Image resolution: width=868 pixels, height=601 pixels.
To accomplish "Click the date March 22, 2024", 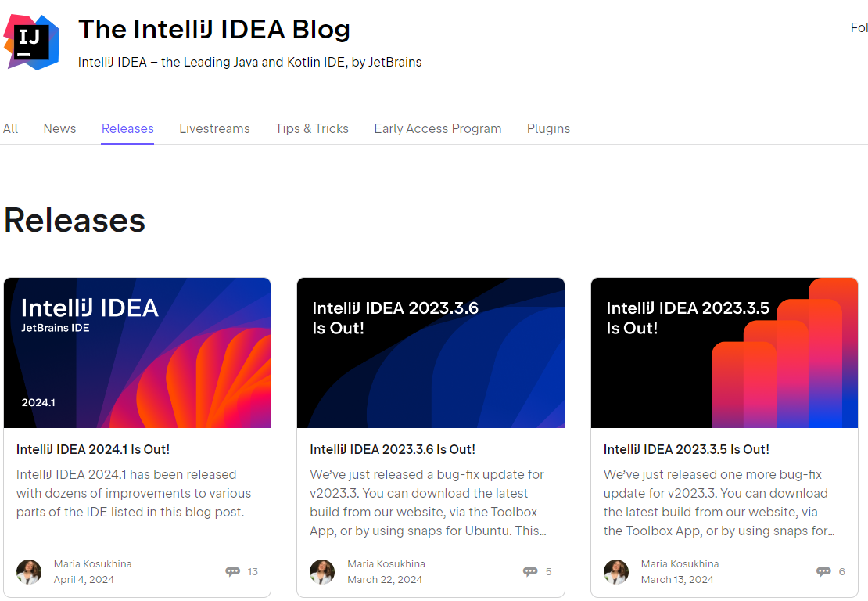I will 385,579.
